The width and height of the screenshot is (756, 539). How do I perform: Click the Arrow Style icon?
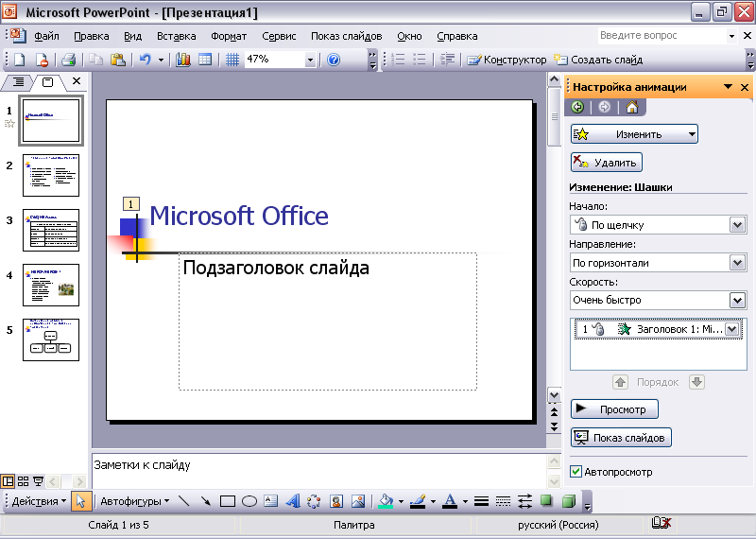[x=524, y=501]
